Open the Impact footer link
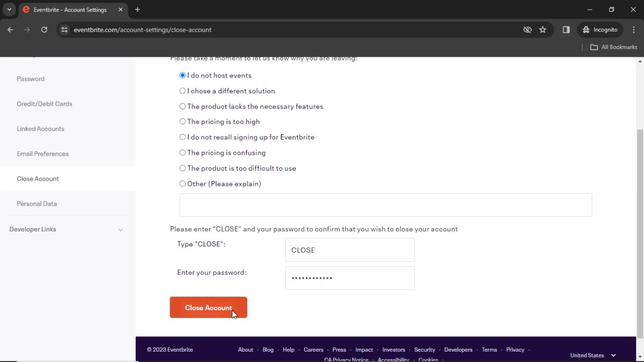This screenshot has width=644, height=362. coord(364,350)
